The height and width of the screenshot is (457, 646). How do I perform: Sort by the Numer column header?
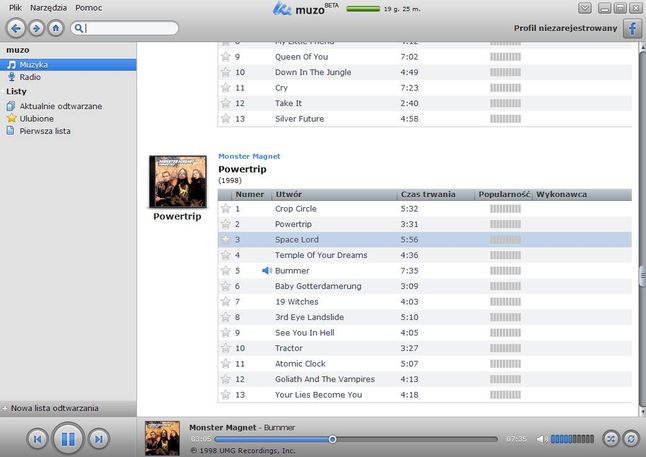click(x=250, y=195)
